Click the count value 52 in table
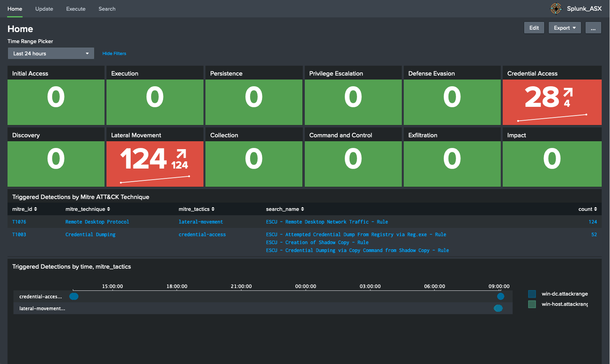 (594, 235)
